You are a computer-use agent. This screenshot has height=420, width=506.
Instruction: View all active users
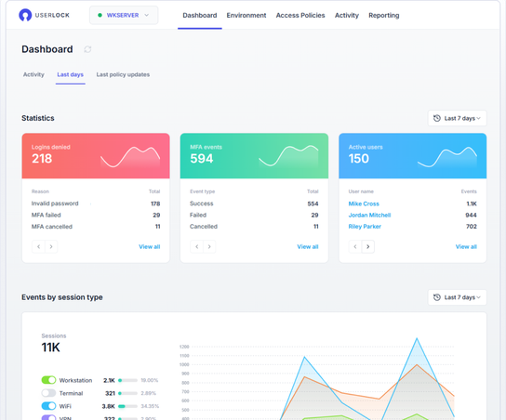click(466, 246)
